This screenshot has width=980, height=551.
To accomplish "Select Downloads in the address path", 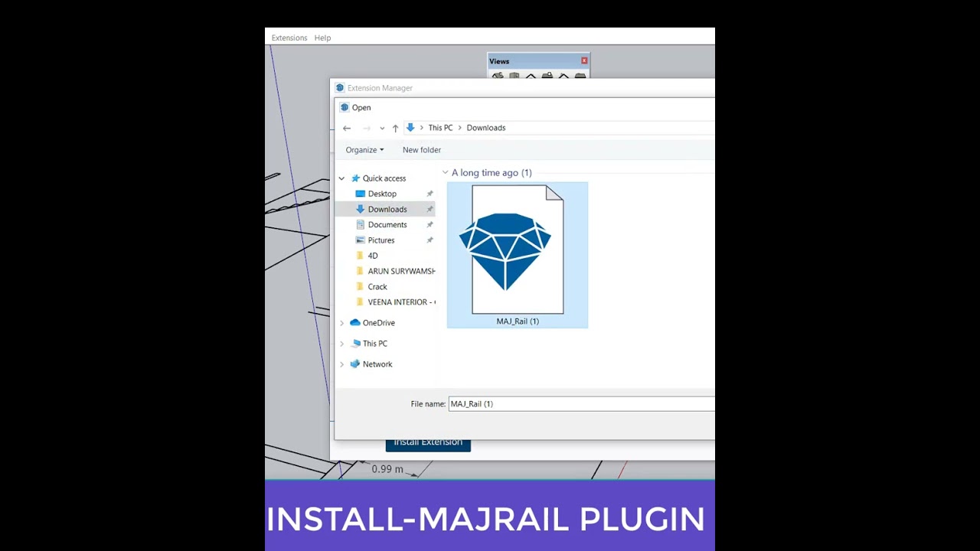I will (x=486, y=128).
